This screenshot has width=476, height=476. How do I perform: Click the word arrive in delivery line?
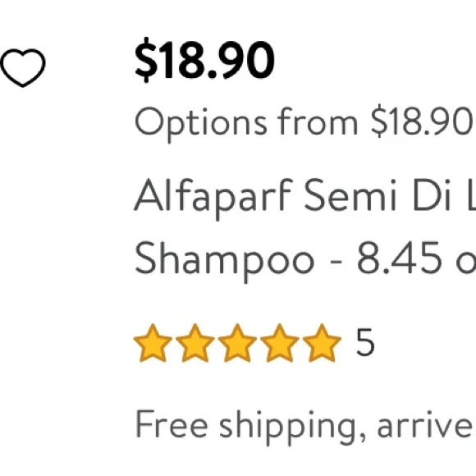pyautogui.click(x=424, y=425)
